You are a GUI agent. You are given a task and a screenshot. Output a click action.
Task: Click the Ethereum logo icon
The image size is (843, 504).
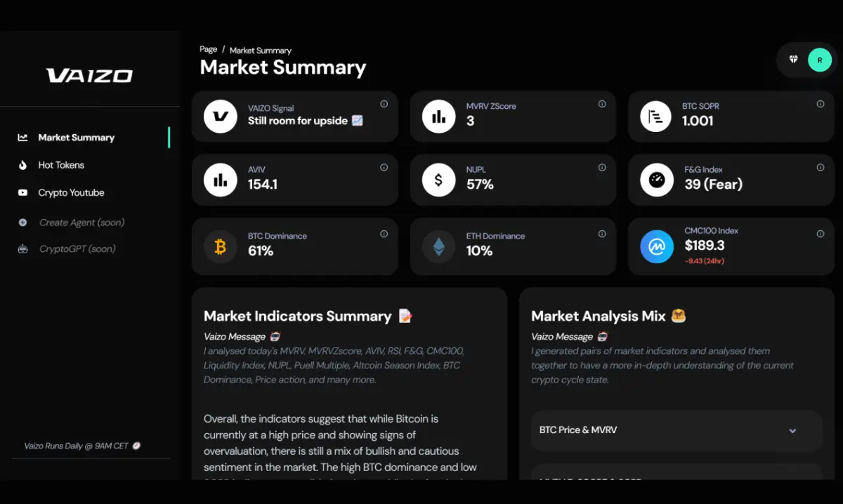pyautogui.click(x=438, y=247)
